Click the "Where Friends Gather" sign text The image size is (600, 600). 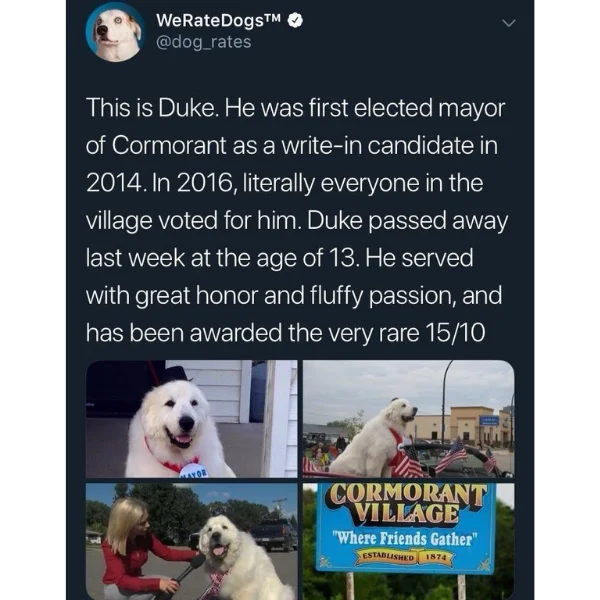[406, 539]
